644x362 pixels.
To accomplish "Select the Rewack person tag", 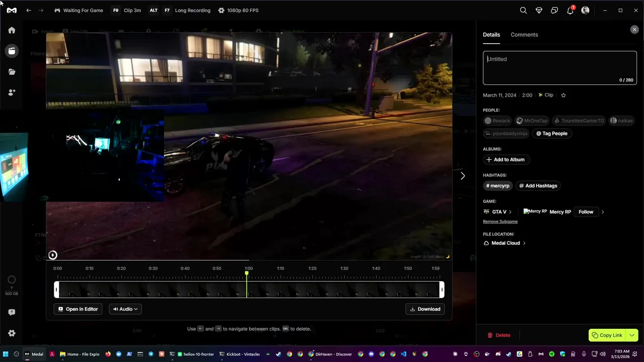I will tap(498, 121).
